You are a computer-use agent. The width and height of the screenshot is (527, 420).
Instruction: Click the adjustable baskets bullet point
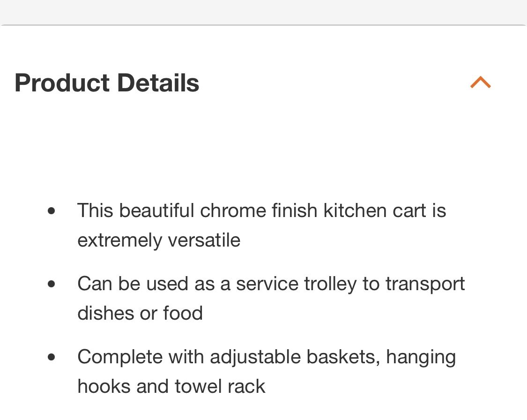[x=266, y=357]
